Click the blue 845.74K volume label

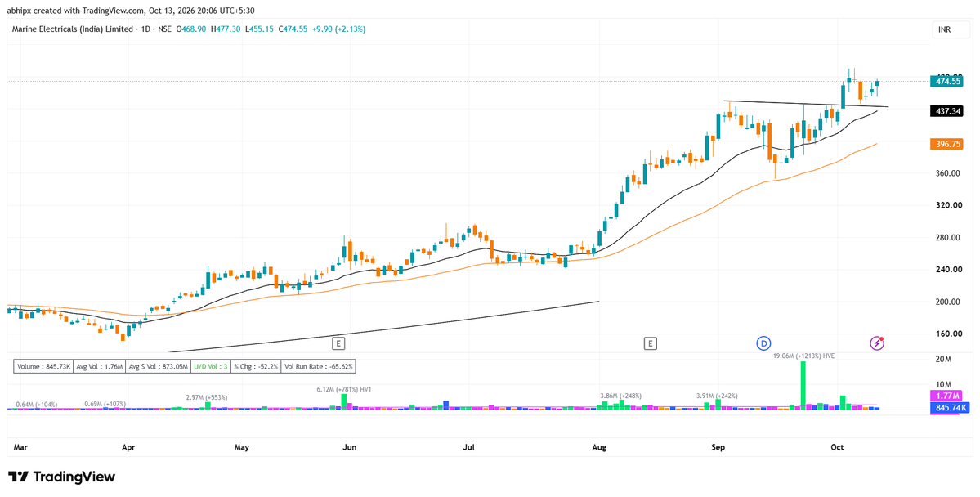(949, 408)
